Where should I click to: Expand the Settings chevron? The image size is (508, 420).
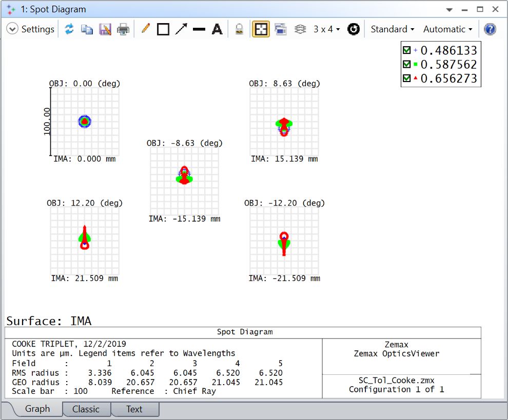pos(12,29)
